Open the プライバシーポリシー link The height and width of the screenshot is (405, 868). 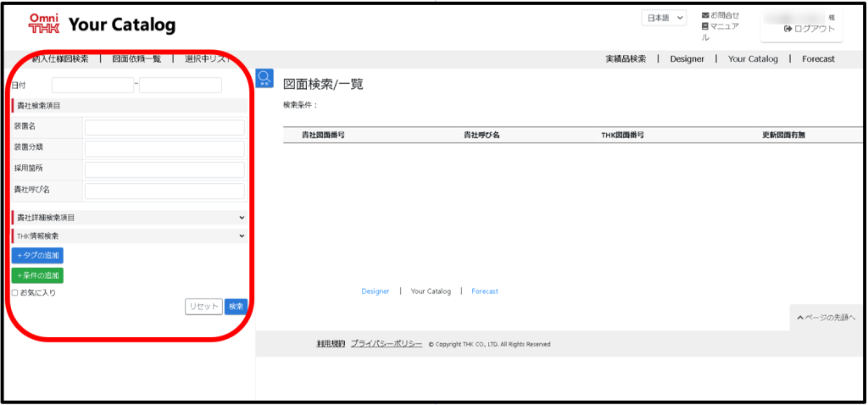[x=387, y=344]
